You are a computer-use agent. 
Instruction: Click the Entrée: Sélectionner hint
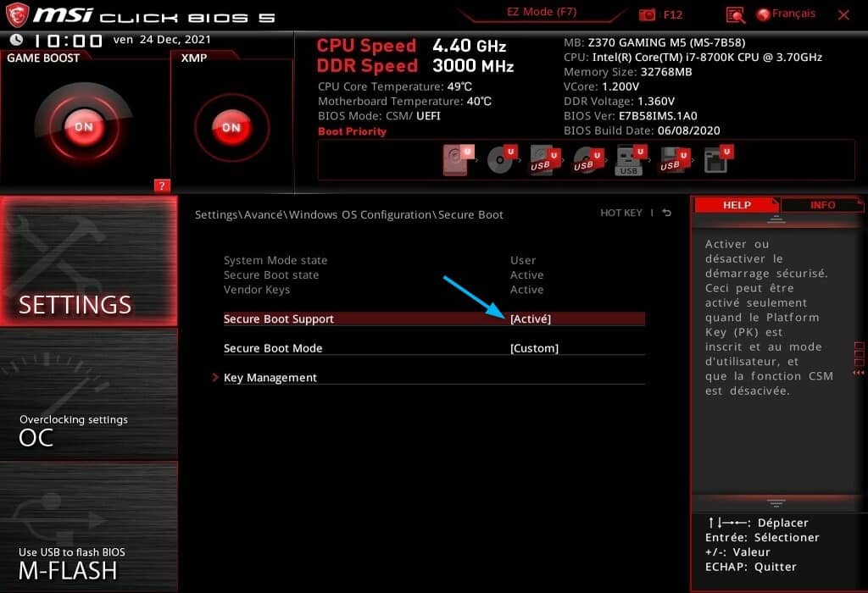point(762,538)
